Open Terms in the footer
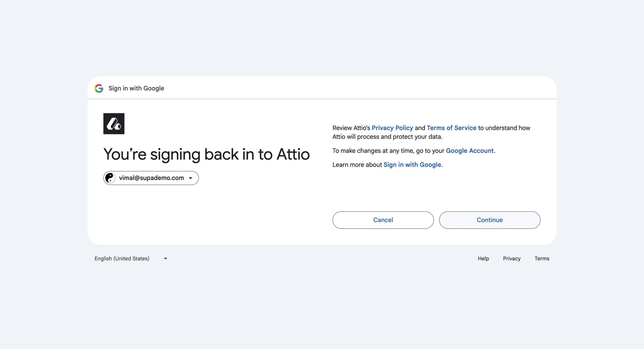The width and height of the screenshot is (644, 349). tap(542, 258)
